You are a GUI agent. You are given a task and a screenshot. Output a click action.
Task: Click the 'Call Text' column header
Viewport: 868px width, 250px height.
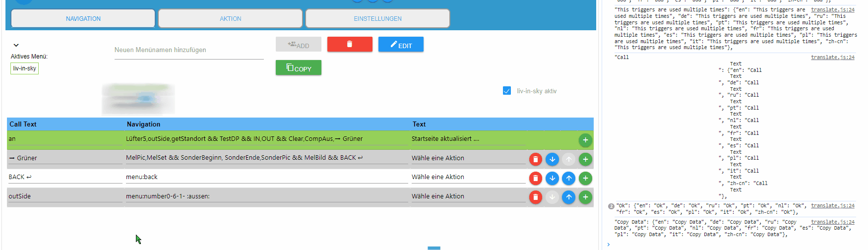coord(23,125)
